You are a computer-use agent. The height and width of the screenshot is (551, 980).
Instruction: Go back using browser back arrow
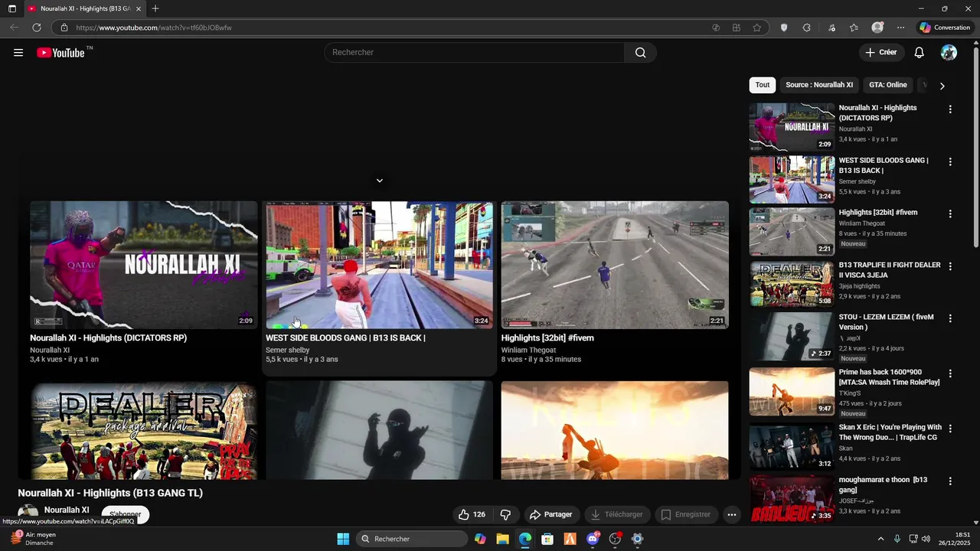click(14, 28)
